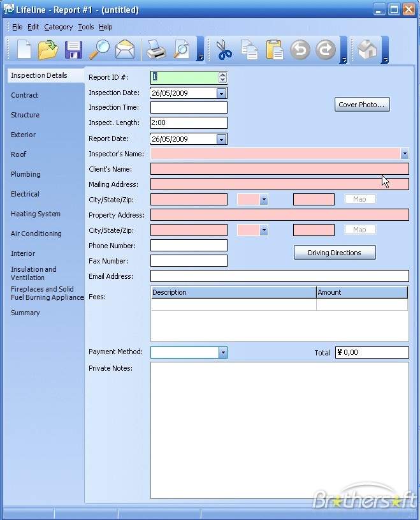This screenshot has height=520, width=420.
Task: Go to the Exterior section
Action: pyautogui.click(x=23, y=135)
